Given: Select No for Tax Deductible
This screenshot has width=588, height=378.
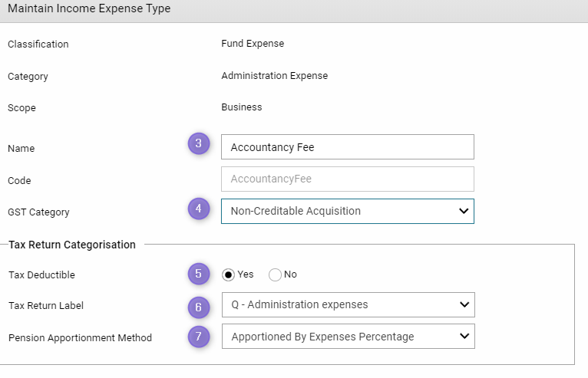Looking at the screenshot, I should pyautogui.click(x=275, y=274).
